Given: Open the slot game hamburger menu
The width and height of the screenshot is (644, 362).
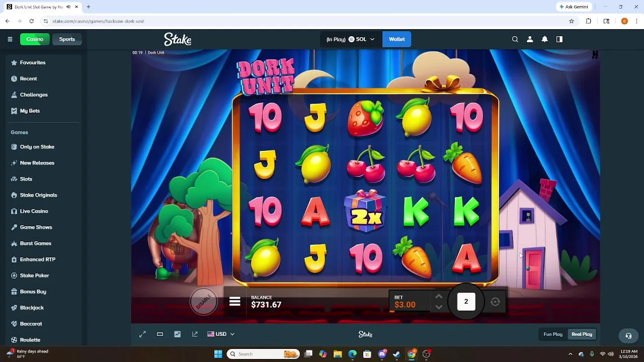Looking at the screenshot, I should click(234, 302).
